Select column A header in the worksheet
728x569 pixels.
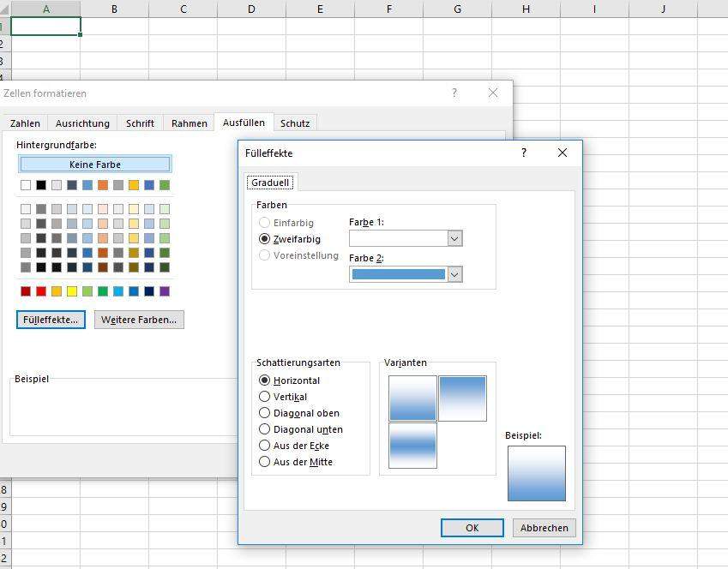click(x=45, y=9)
